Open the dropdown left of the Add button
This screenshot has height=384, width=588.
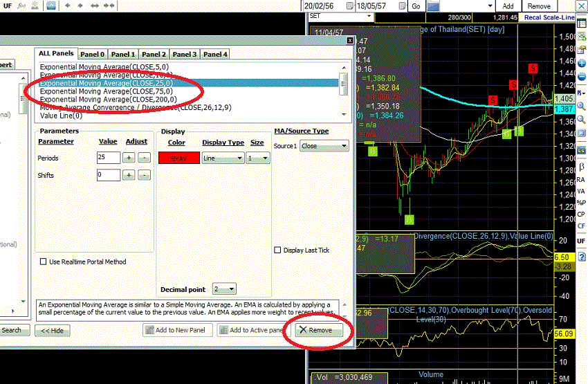[490, 6]
